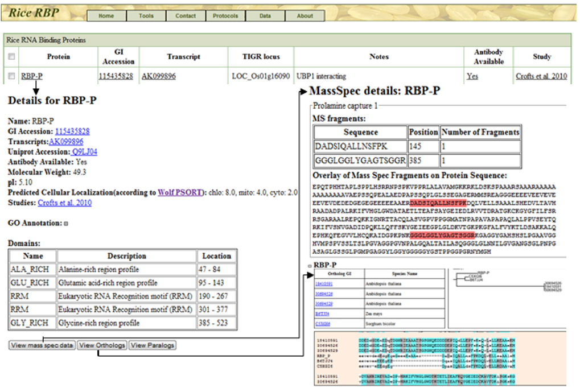Select the DADSIQALLNSFPK sequence cell

tap(360, 146)
